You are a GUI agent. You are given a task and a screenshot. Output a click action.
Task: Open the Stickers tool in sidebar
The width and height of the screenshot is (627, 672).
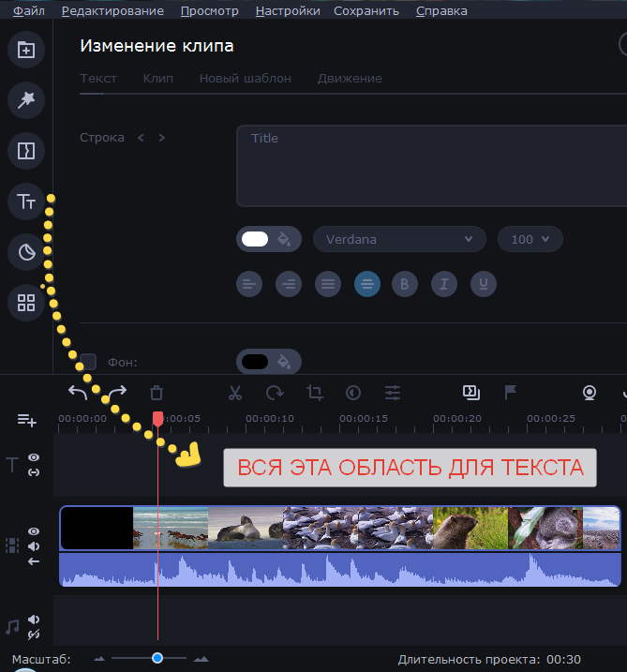click(25, 251)
